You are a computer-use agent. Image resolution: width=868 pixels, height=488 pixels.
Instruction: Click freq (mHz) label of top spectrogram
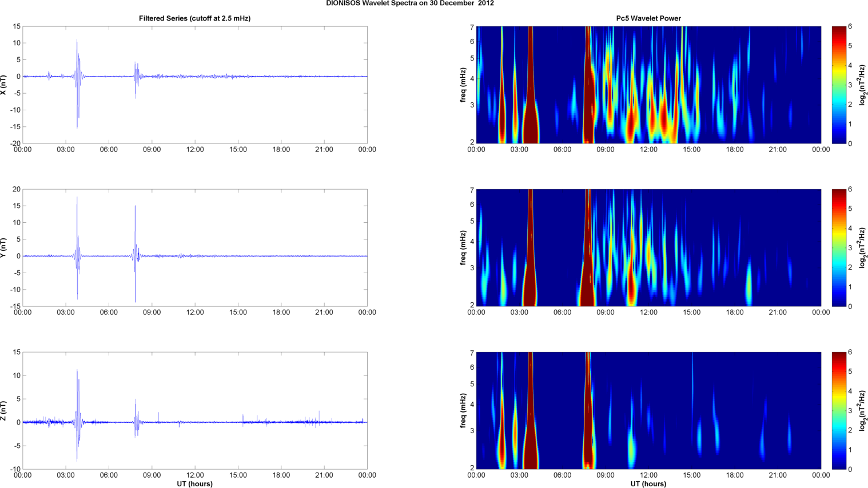pos(463,85)
